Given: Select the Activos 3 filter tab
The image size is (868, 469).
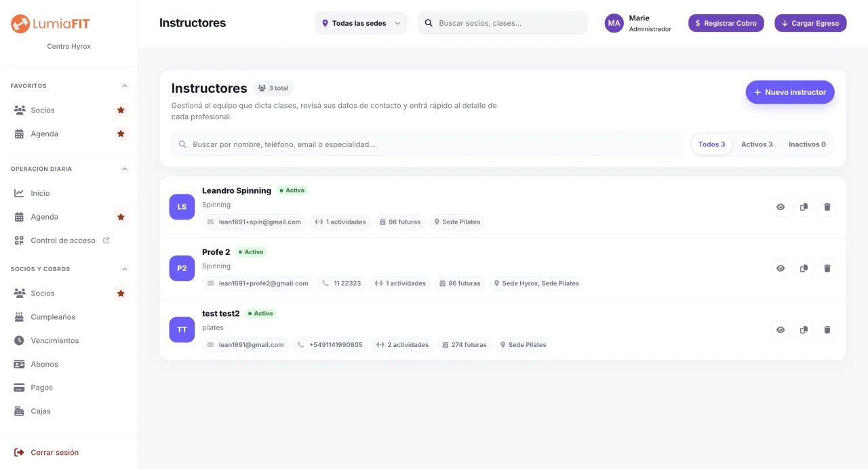Looking at the screenshot, I should tap(757, 144).
